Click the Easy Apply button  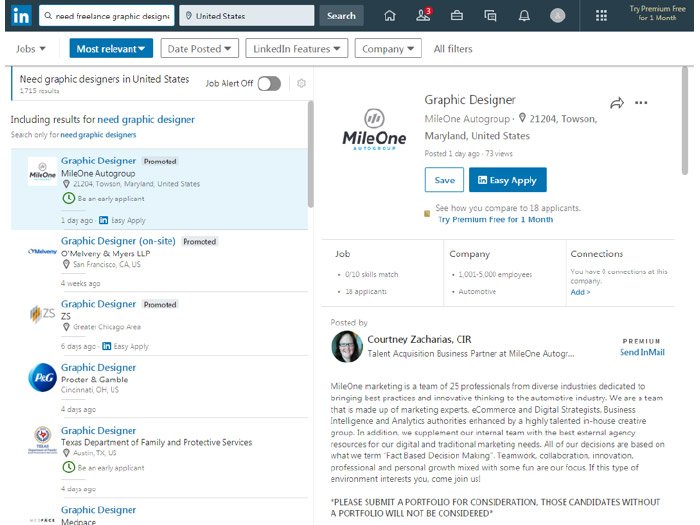(508, 180)
